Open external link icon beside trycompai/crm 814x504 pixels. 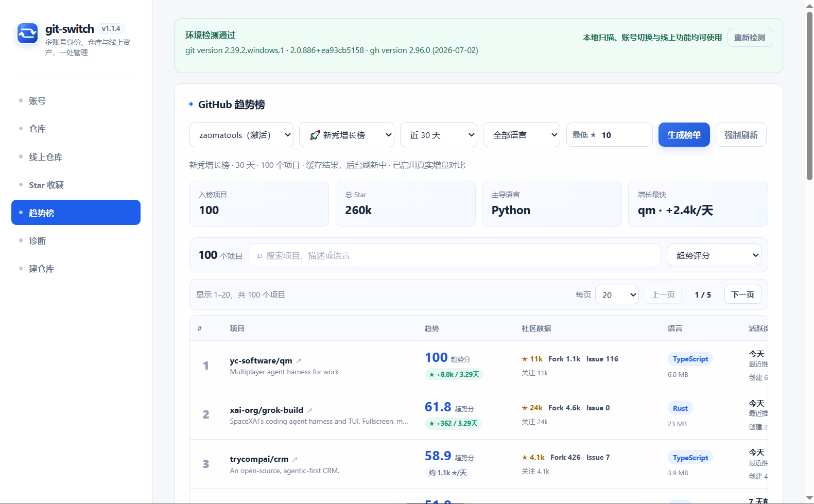[295, 459]
